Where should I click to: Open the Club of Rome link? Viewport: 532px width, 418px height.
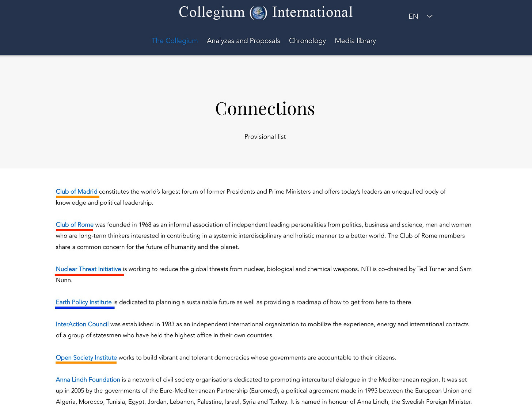click(75, 225)
